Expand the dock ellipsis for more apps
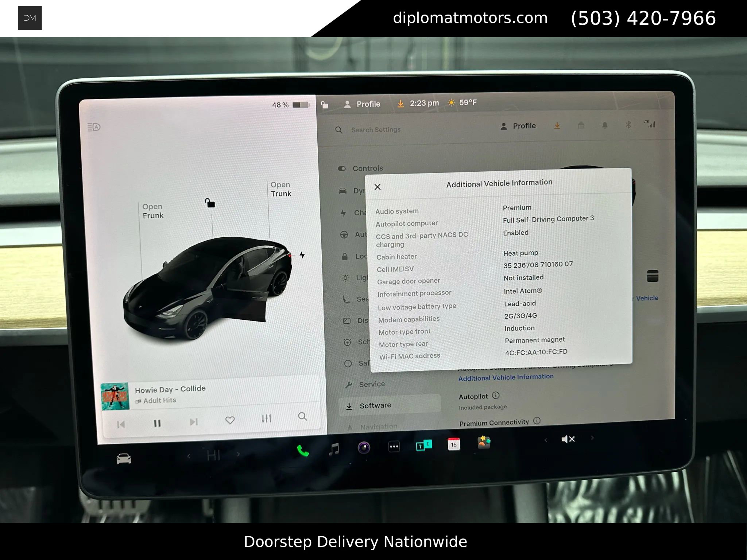Viewport: 747px width, 560px height. [x=394, y=446]
